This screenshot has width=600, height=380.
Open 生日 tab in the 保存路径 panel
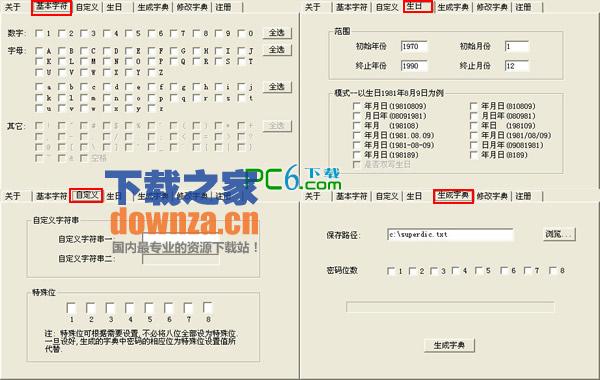coord(414,196)
